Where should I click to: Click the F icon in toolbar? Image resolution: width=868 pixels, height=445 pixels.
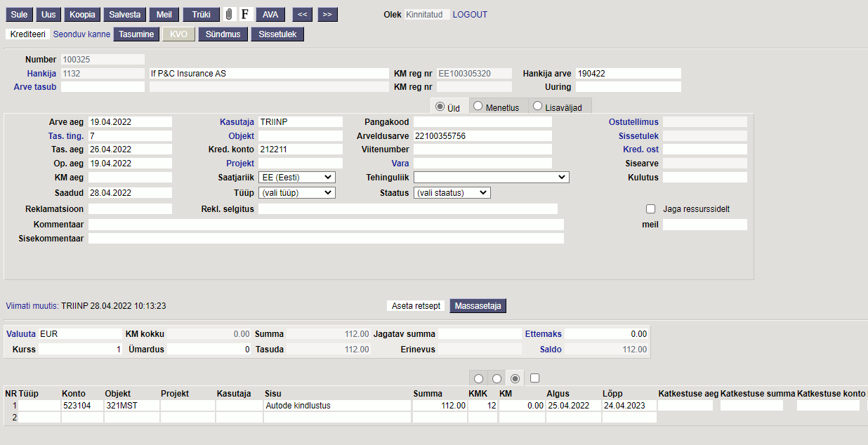point(245,14)
